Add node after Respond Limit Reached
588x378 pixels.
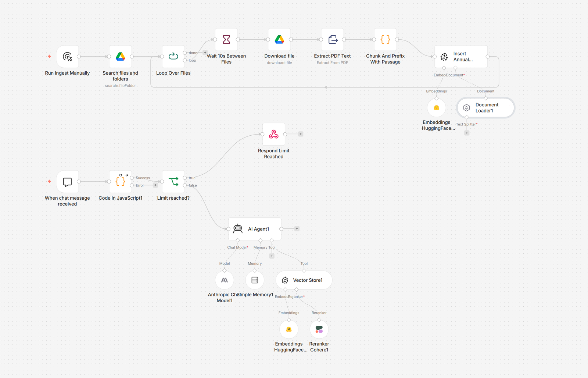coord(301,134)
